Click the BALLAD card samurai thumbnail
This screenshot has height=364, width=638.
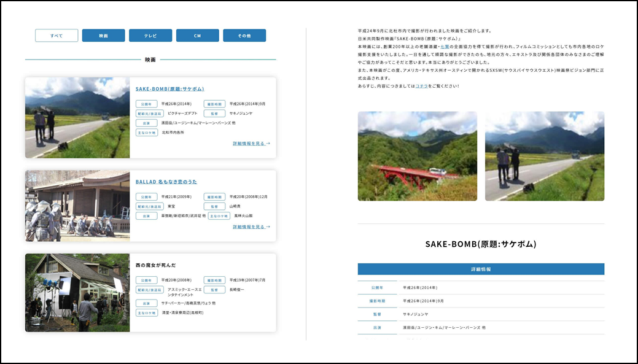pos(77,206)
